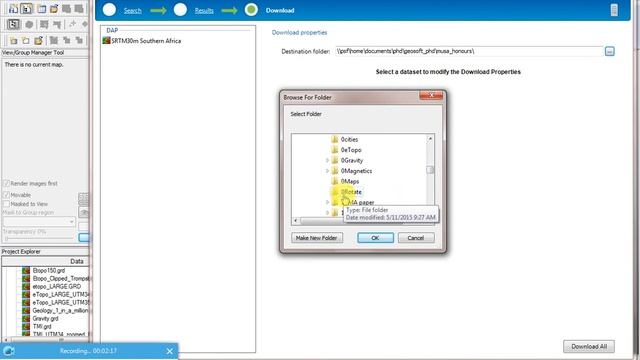Click the grey polygon tool icon

[x=29, y=24]
